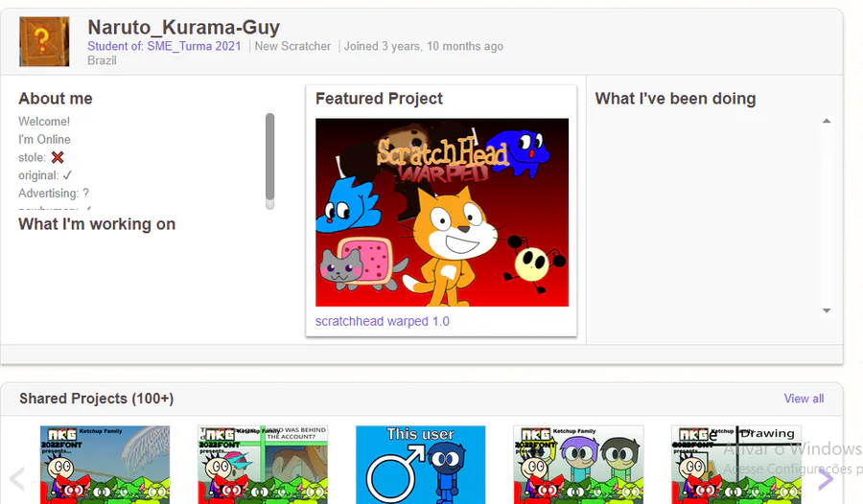Click the Naruto_Kurama-Guy username heading
The image size is (863, 504).
coord(184,27)
